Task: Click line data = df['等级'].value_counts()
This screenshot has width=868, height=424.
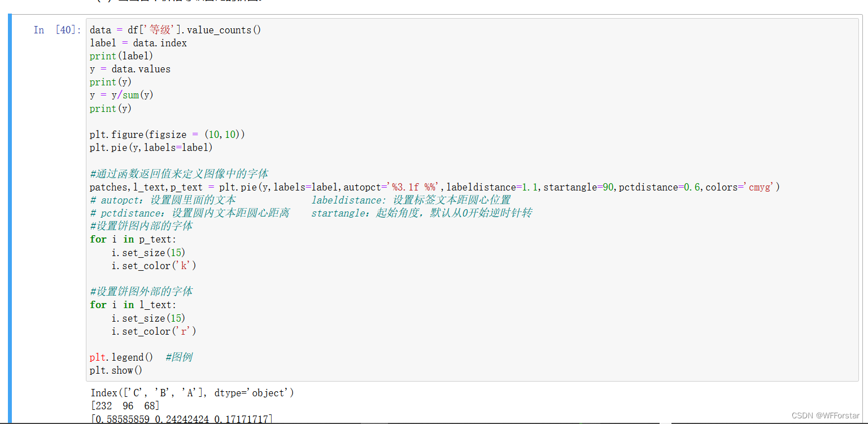Action: click(x=176, y=30)
